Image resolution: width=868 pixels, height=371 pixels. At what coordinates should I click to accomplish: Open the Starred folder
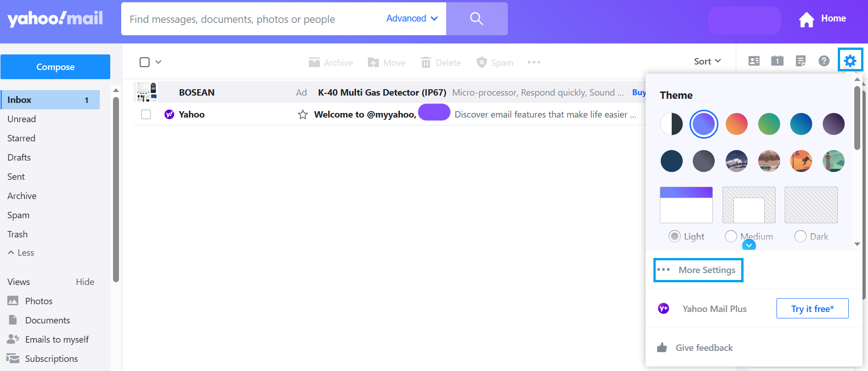click(21, 138)
